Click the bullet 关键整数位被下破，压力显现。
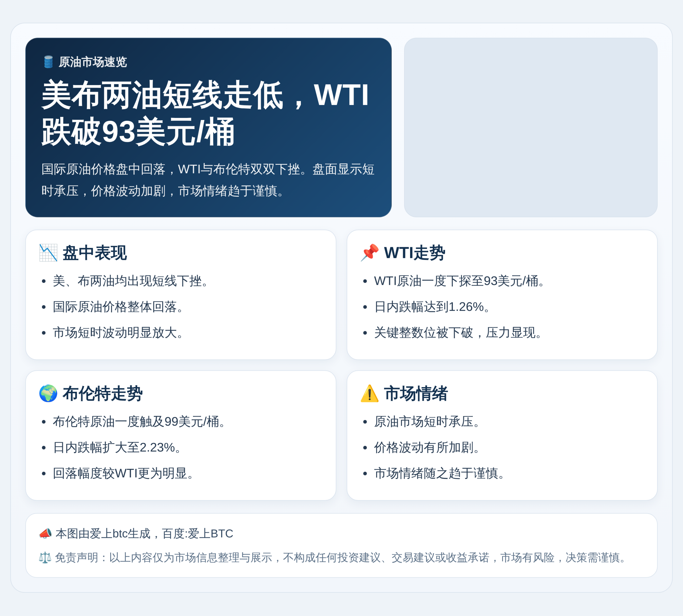Screen dimensions: 683x616 [x=458, y=332]
